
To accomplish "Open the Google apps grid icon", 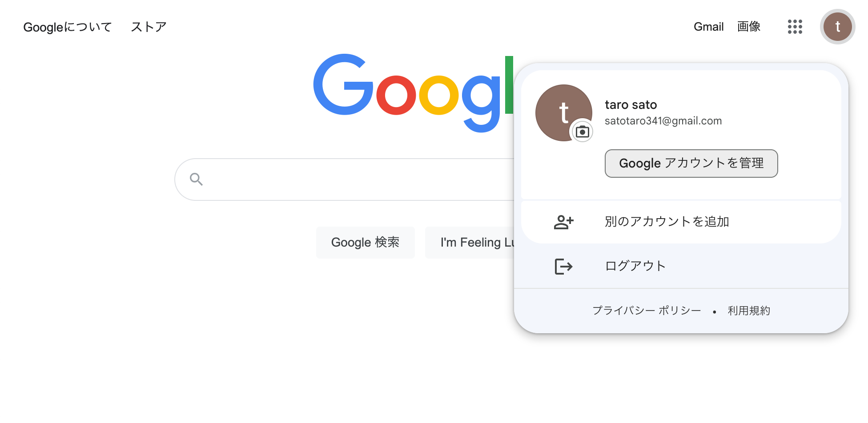I will 795,27.
